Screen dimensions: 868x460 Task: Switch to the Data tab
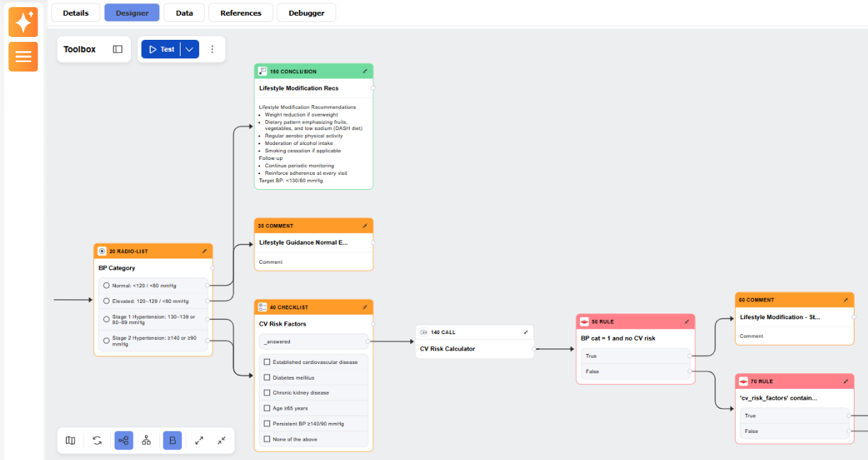click(184, 13)
